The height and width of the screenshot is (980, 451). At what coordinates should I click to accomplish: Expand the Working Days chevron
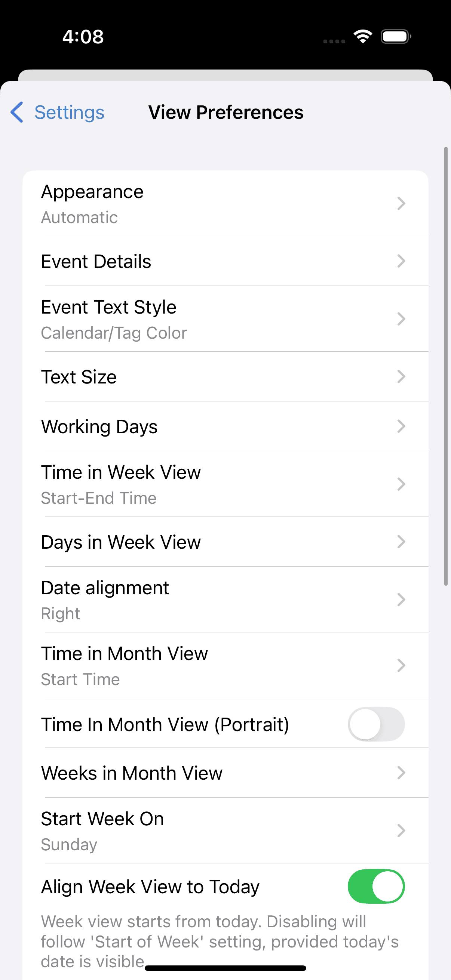tap(402, 426)
